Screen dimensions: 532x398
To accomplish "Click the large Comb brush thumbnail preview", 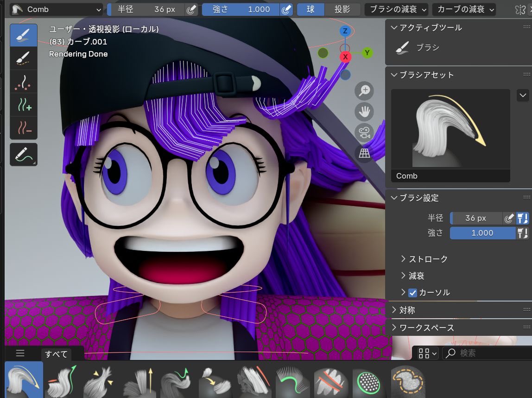I will coord(450,129).
